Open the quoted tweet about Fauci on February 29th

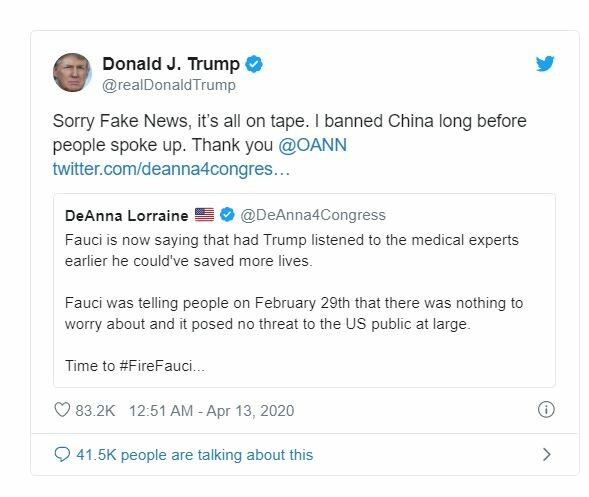point(304,290)
